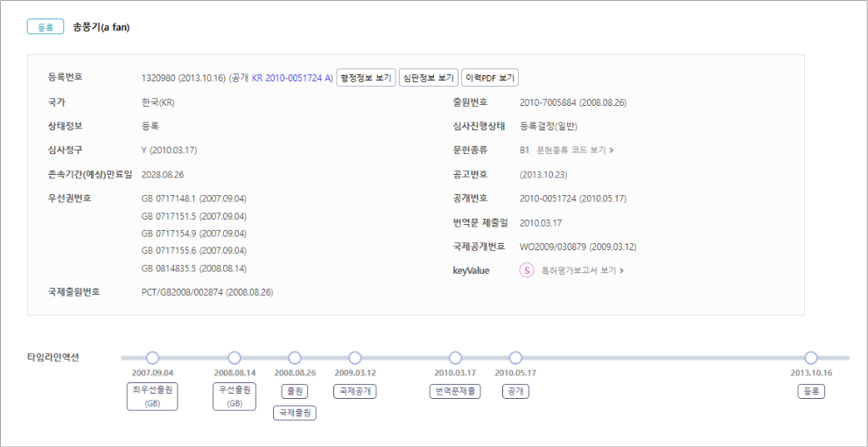
Task: Click the (2013.10.23) 공고번호 value
Action: 543,174
